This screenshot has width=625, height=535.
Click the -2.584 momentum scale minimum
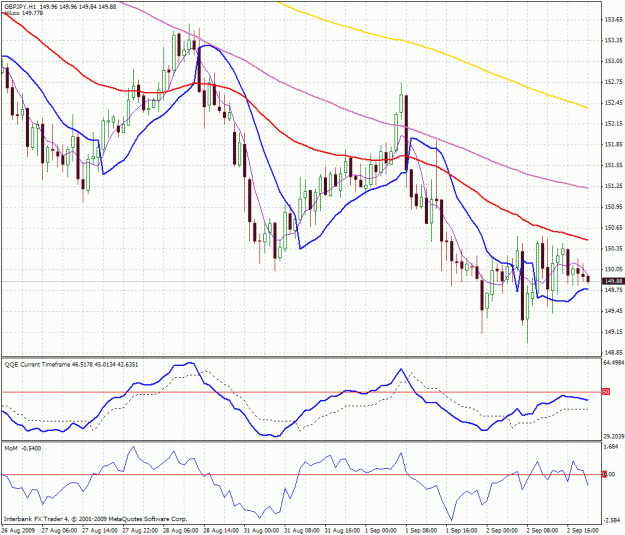pos(613,521)
